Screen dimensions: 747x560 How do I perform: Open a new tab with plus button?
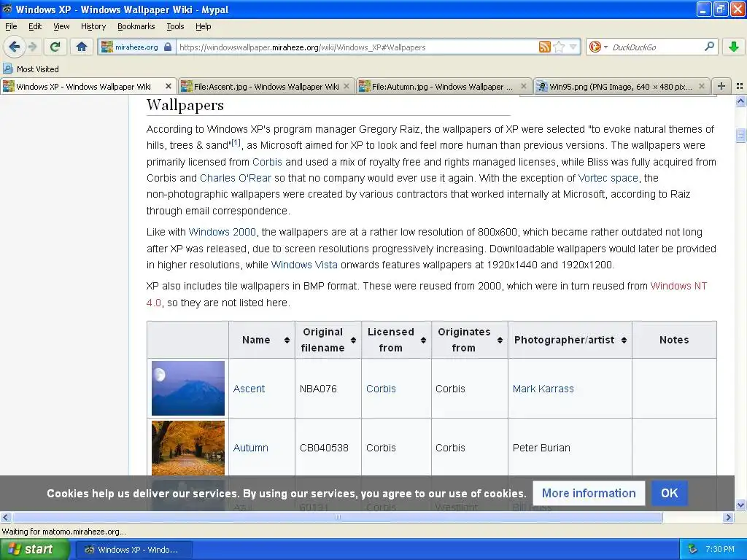(721, 86)
